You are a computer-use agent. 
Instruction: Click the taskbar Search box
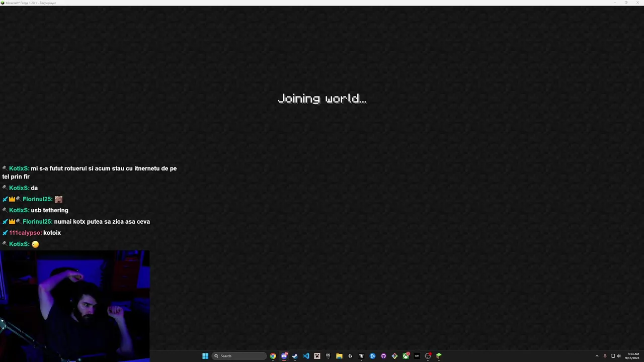pos(239,356)
